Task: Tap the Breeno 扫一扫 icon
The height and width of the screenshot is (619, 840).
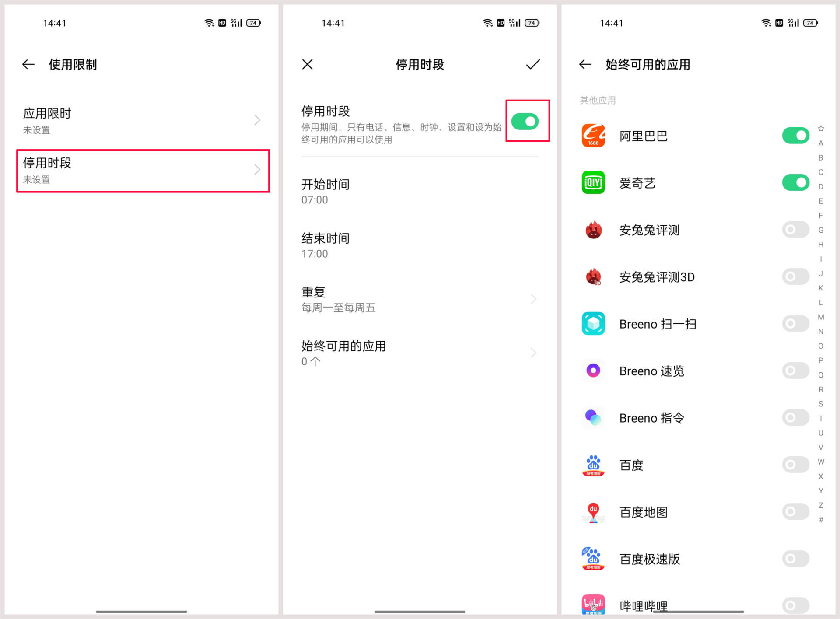Action: (x=593, y=324)
